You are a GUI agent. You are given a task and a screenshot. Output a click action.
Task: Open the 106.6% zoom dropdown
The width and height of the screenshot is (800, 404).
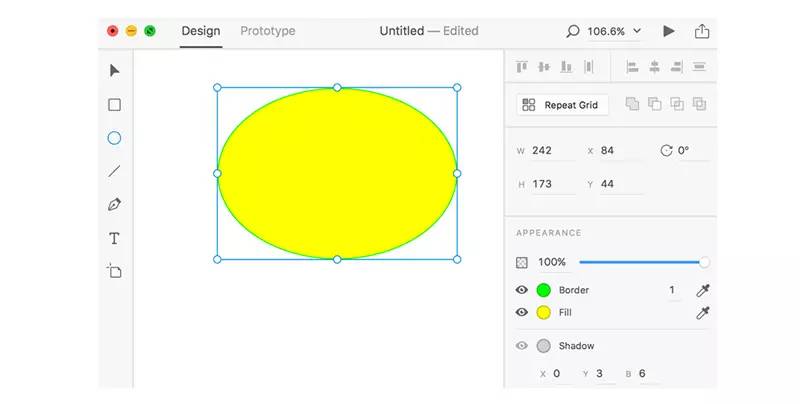tap(614, 31)
